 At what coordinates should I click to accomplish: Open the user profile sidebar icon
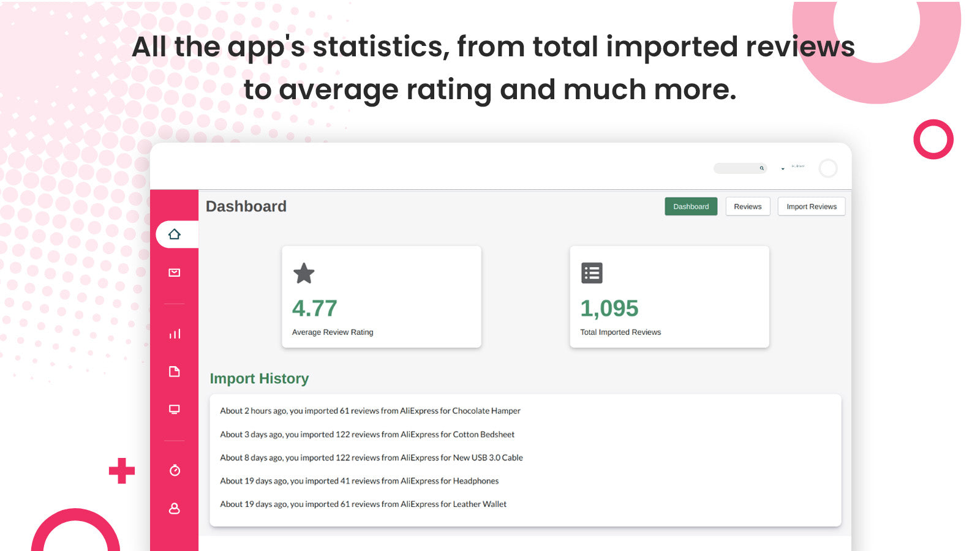click(x=175, y=508)
